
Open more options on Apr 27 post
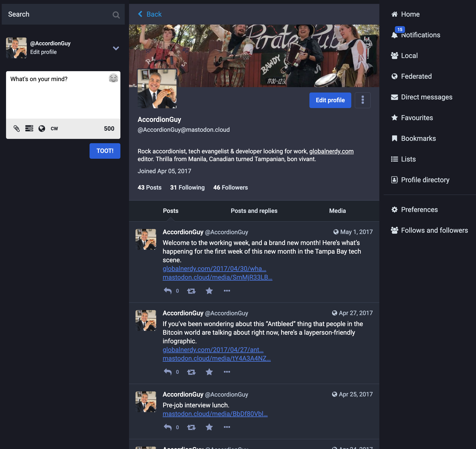coord(227,372)
